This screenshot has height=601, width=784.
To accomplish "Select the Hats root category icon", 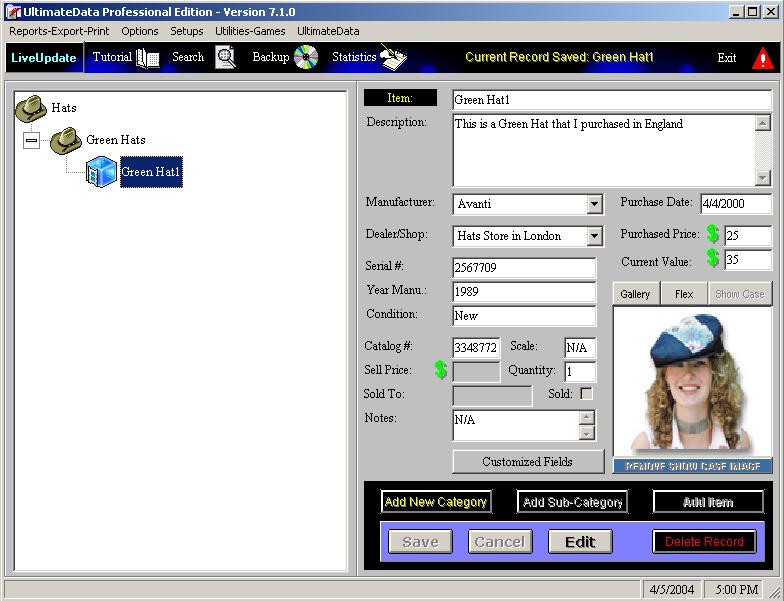I will tap(31, 108).
